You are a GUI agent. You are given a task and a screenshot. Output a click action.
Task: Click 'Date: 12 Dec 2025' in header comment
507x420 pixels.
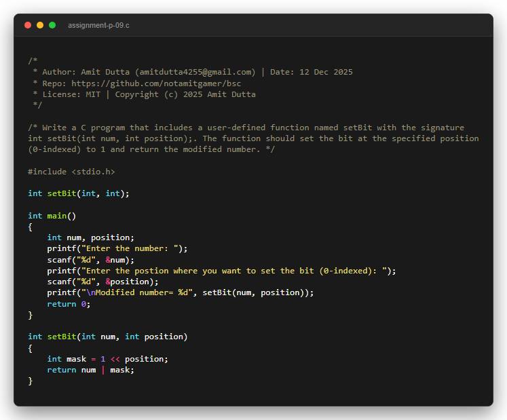312,72
